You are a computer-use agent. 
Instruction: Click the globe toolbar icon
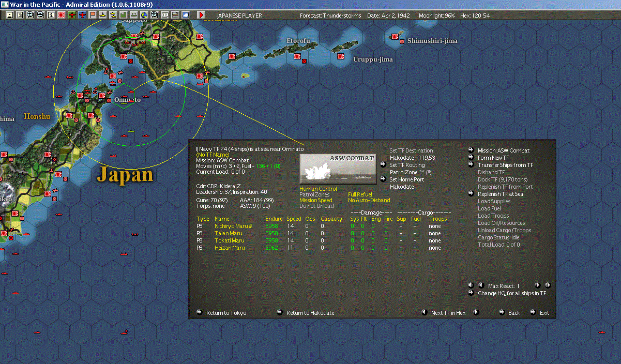pyautogui.click(x=144, y=15)
